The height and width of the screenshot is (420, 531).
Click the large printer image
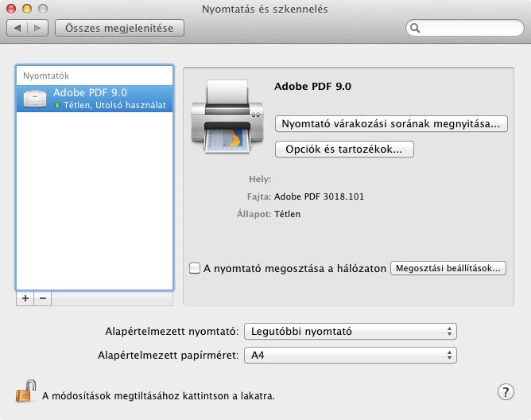click(x=227, y=116)
